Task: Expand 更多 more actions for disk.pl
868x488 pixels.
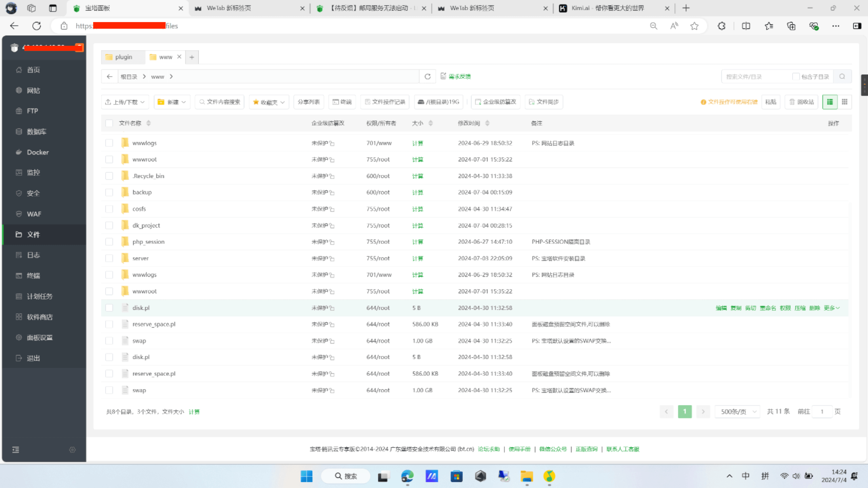Action: (831, 308)
